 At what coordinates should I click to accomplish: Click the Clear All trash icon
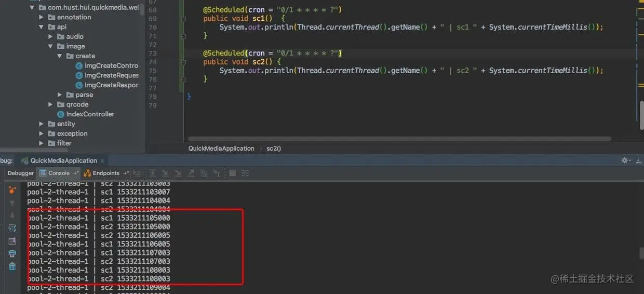pos(12,266)
